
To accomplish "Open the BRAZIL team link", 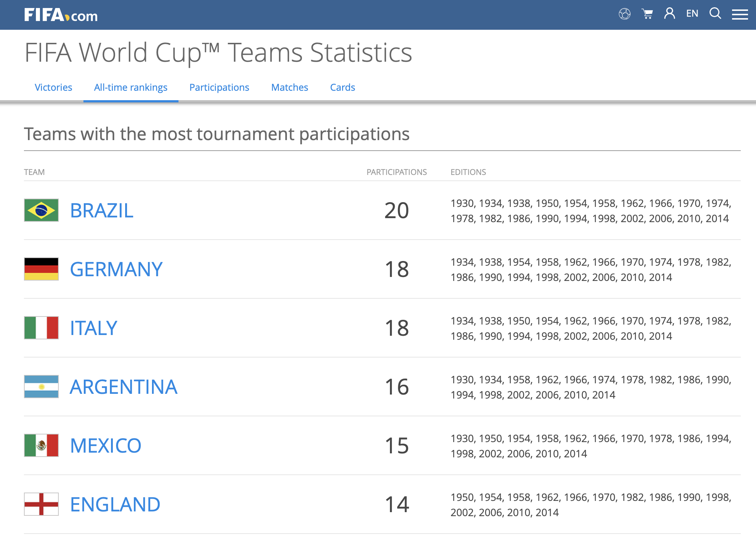I will (x=102, y=211).
